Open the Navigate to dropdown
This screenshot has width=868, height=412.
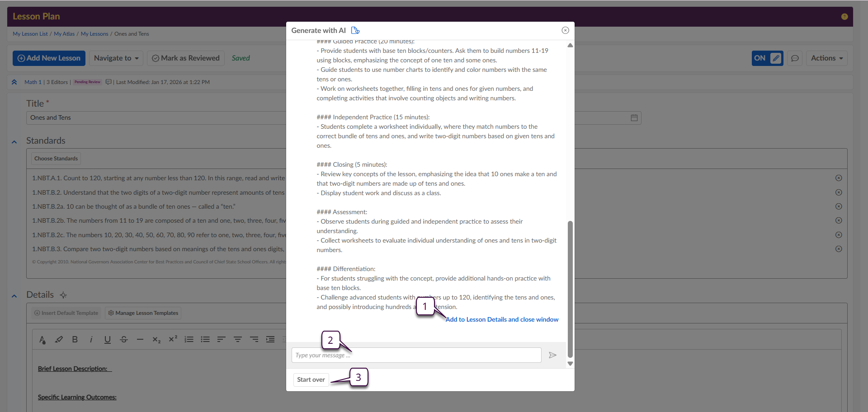[x=116, y=58]
